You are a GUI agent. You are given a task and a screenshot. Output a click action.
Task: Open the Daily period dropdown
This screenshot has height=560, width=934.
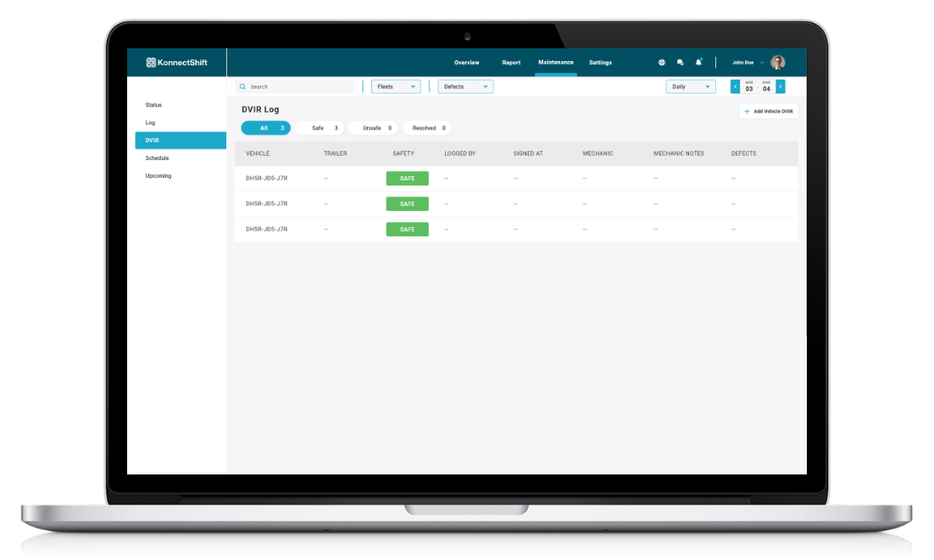pyautogui.click(x=691, y=86)
